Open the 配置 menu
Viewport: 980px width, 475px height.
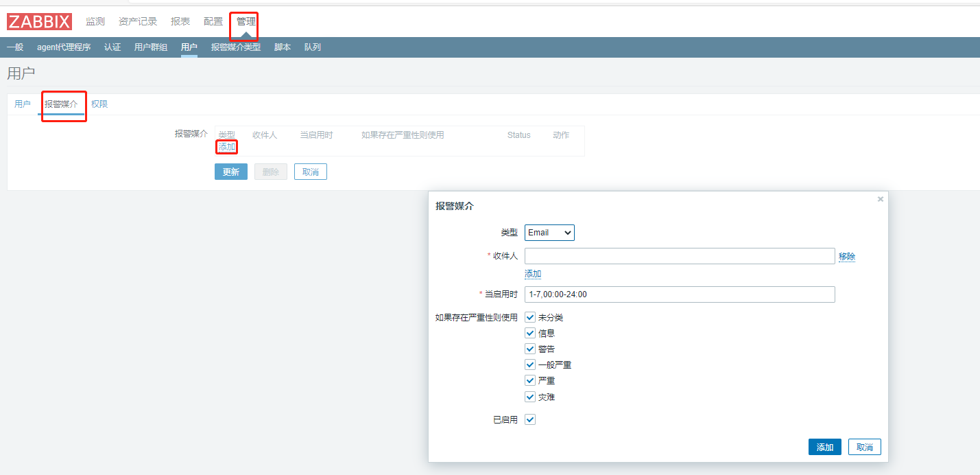pyautogui.click(x=213, y=21)
